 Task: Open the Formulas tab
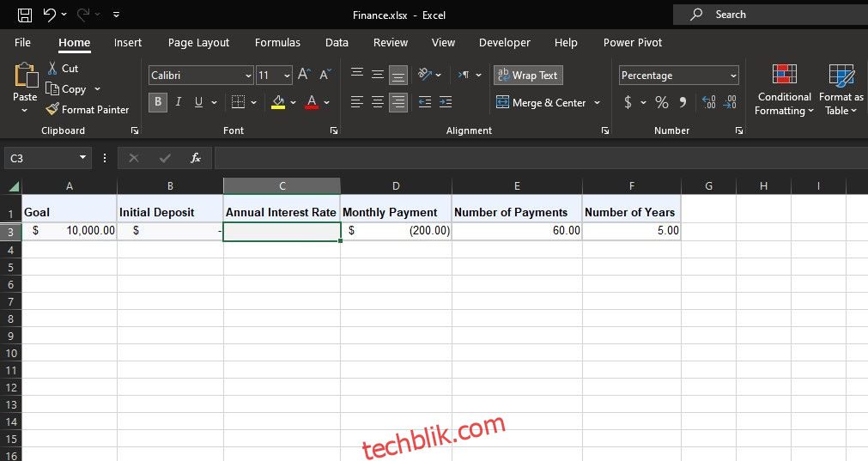pyautogui.click(x=277, y=43)
